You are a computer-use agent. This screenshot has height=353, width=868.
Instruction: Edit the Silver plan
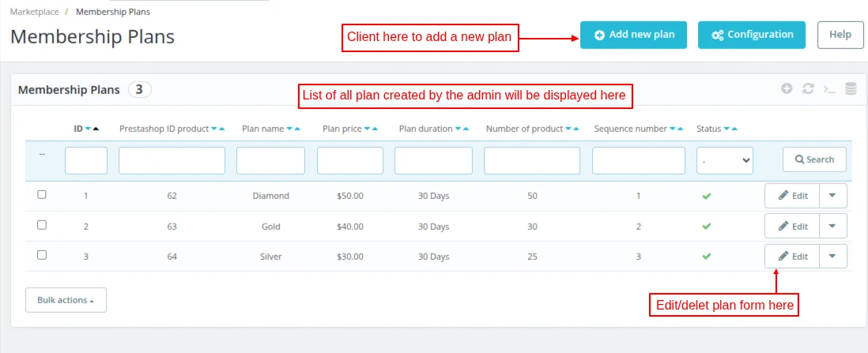coord(792,257)
